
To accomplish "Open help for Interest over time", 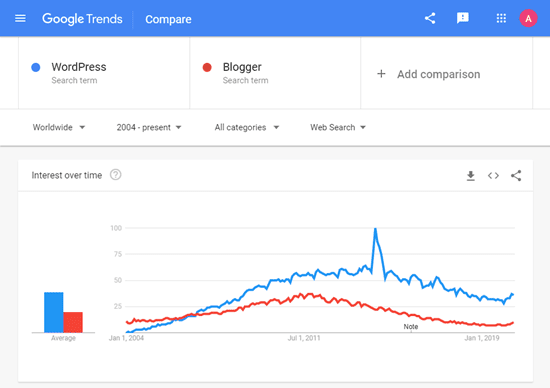I will 115,174.
